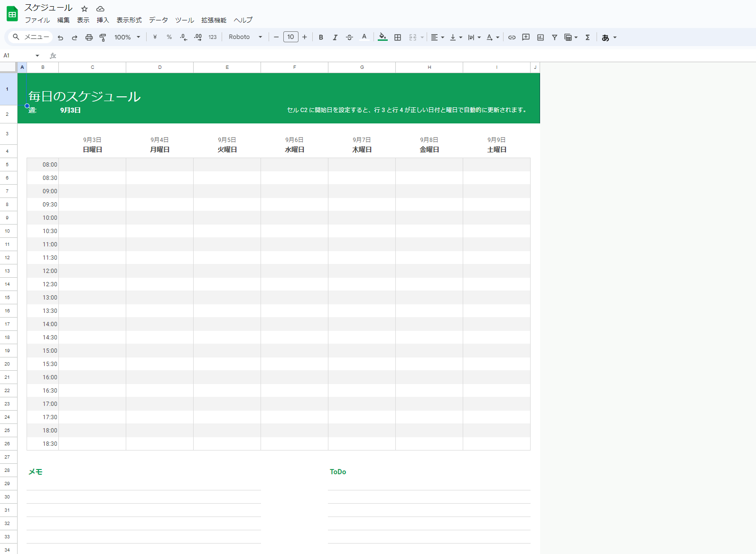Viewport: 756px width, 554px height.
Task: Open the horizontal align dropdown
Action: [x=437, y=38]
